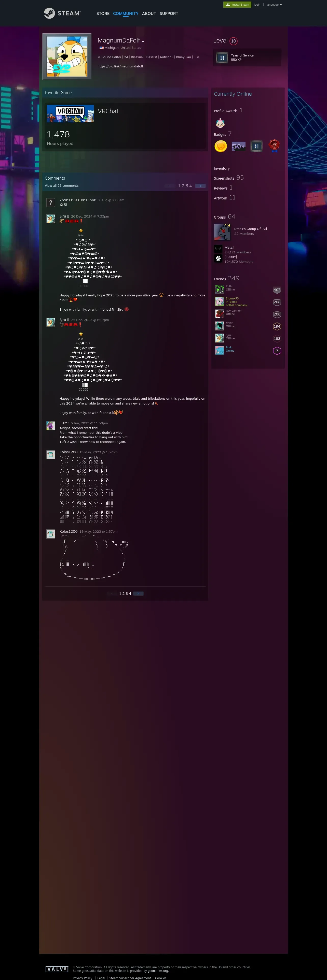Click Sjru avatar on 26 Dec 2024 comment
Image resolution: width=327 pixels, height=980 pixels.
[x=51, y=219]
